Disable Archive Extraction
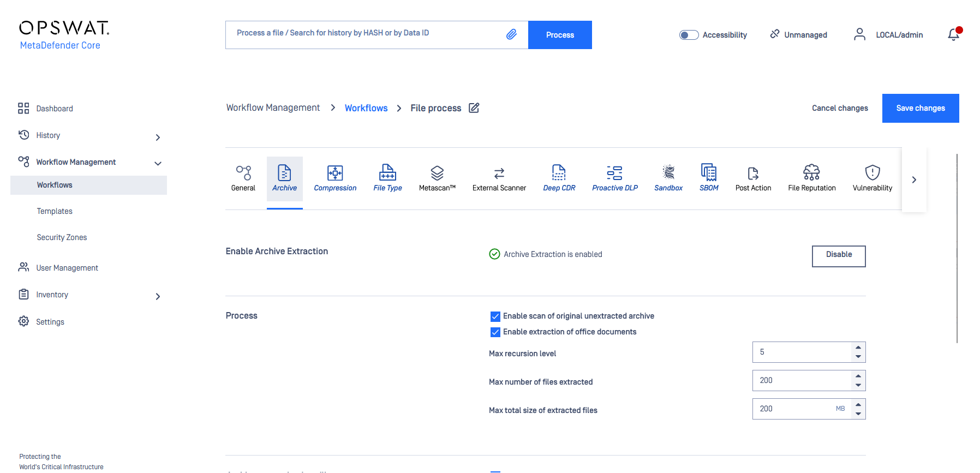The image size is (980, 473). (838, 255)
